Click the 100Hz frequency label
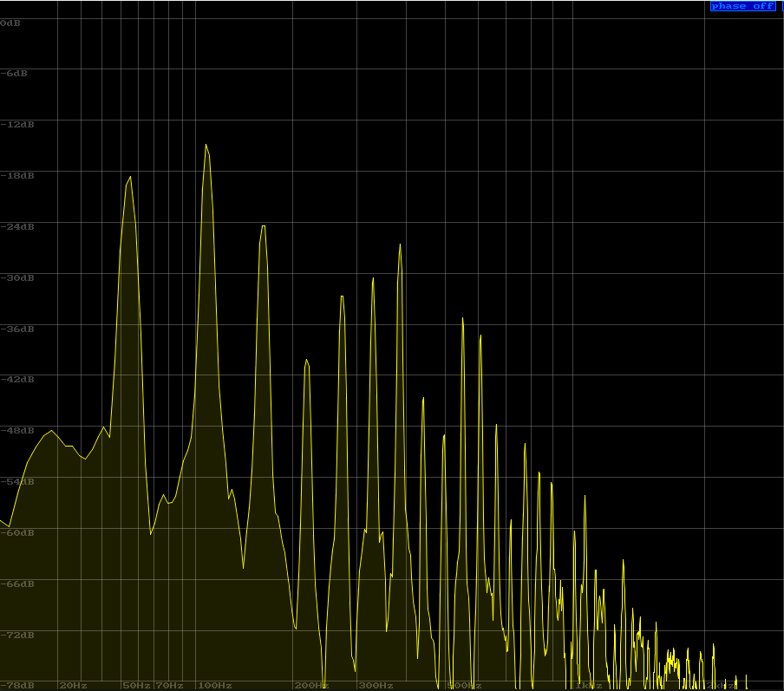This screenshot has width=784, height=691. tap(214, 686)
